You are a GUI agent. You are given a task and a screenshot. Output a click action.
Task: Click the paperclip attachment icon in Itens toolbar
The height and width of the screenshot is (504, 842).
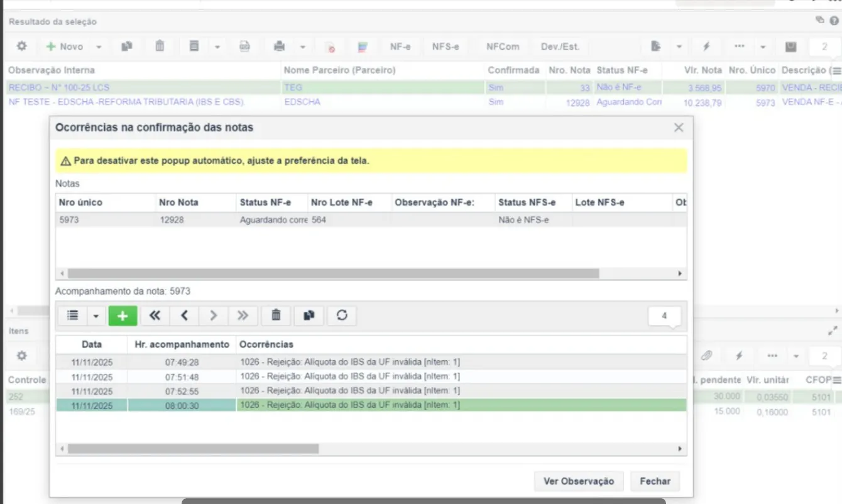click(x=706, y=356)
